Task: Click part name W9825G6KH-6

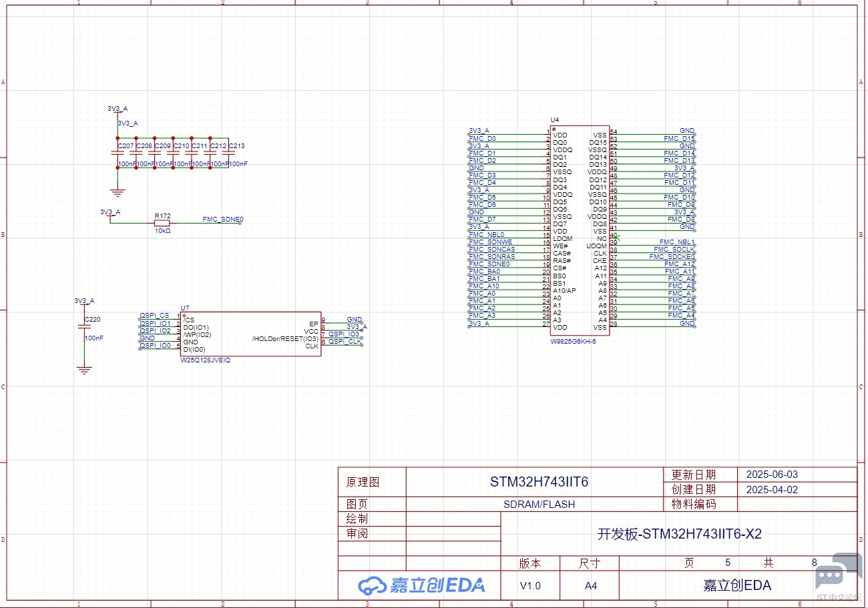Action: pyautogui.click(x=573, y=341)
